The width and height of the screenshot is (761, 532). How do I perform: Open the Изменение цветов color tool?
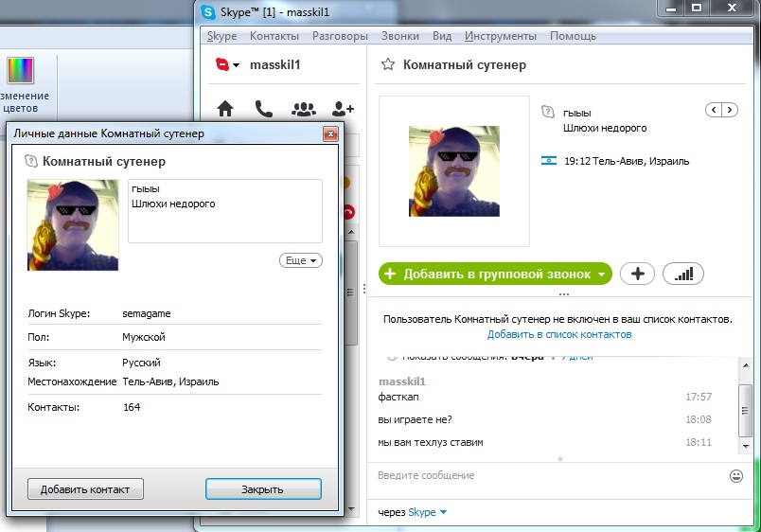click(x=21, y=85)
